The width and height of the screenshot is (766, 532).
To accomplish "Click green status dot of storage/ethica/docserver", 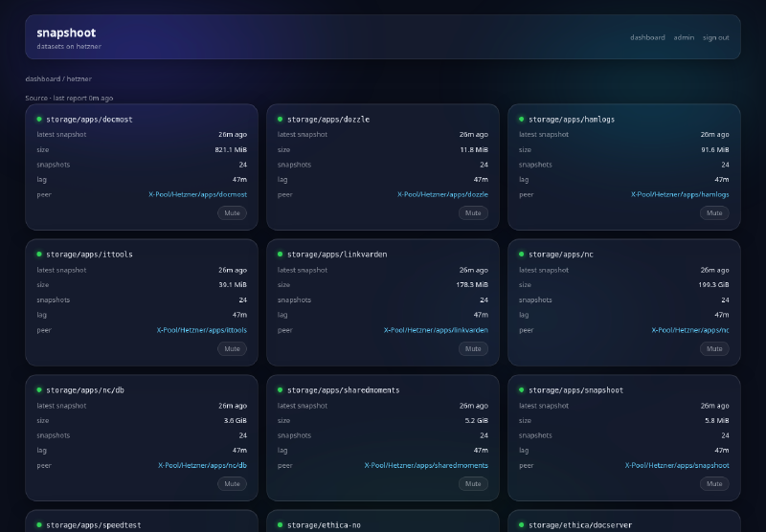I will click(x=521, y=524).
